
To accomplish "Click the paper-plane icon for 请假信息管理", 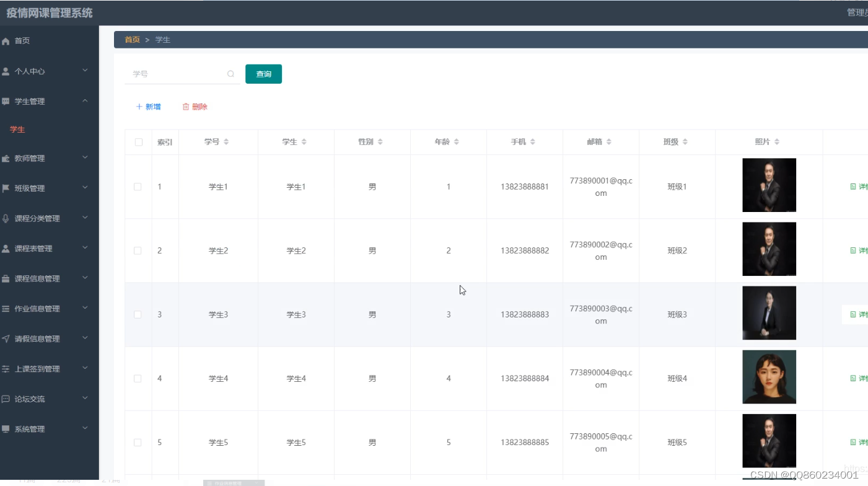I will tap(6, 338).
